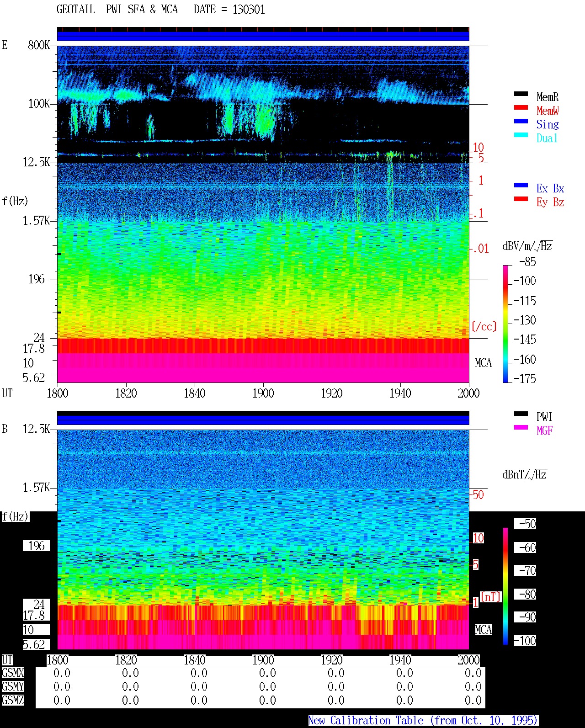Screen dimensions: 585x728
Task: Click the 'Dual' legend label
Action: point(547,138)
